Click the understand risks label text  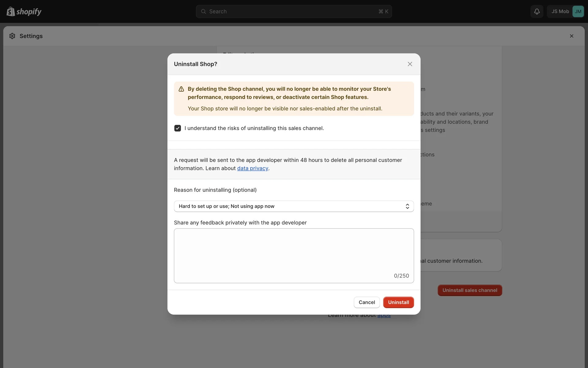254,128
